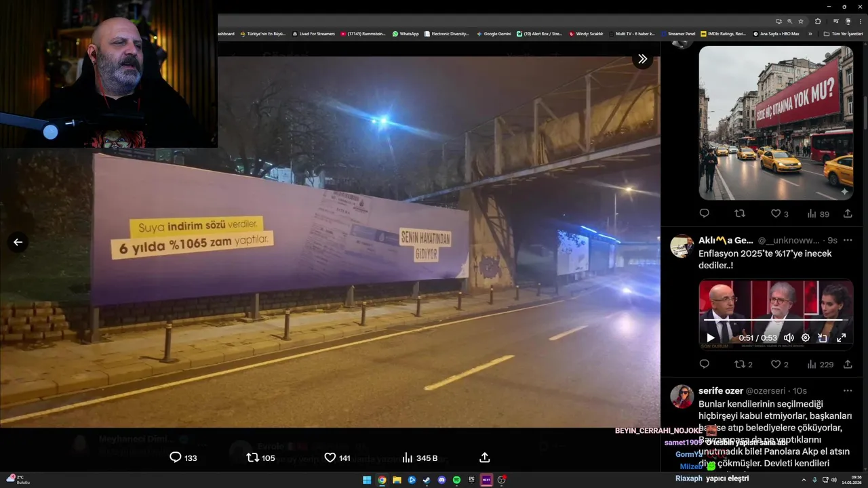Open the Tüm Yer İşaretleri folder
This screenshot has width=868, height=488.
pyautogui.click(x=842, y=33)
